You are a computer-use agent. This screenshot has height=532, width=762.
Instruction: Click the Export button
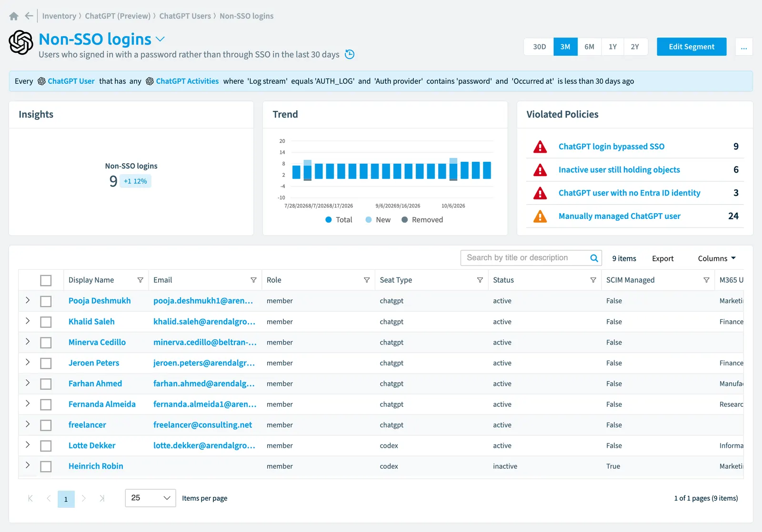click(662, 258)
